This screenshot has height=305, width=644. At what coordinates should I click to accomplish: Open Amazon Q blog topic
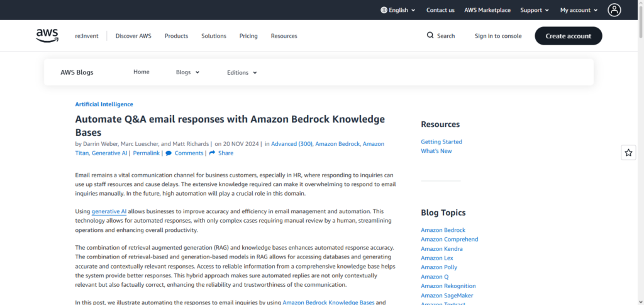pyautogui.click(x=435, y=277)
